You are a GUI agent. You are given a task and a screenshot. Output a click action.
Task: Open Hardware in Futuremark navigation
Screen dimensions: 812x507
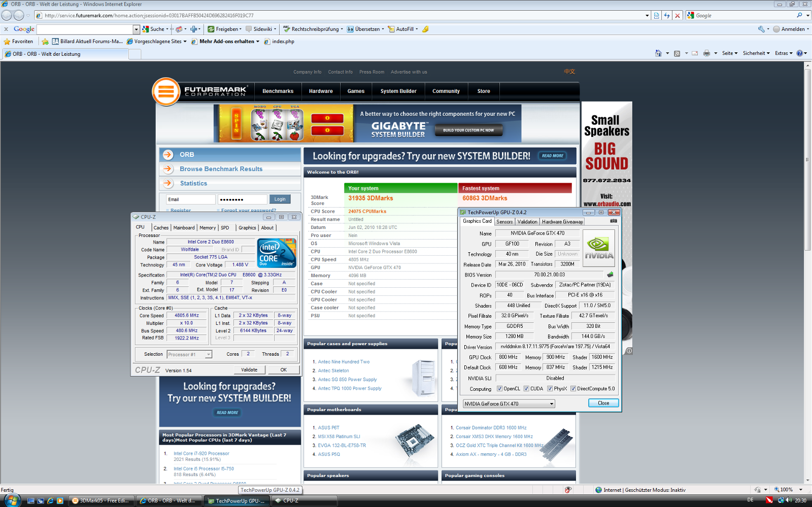[321, 91]
